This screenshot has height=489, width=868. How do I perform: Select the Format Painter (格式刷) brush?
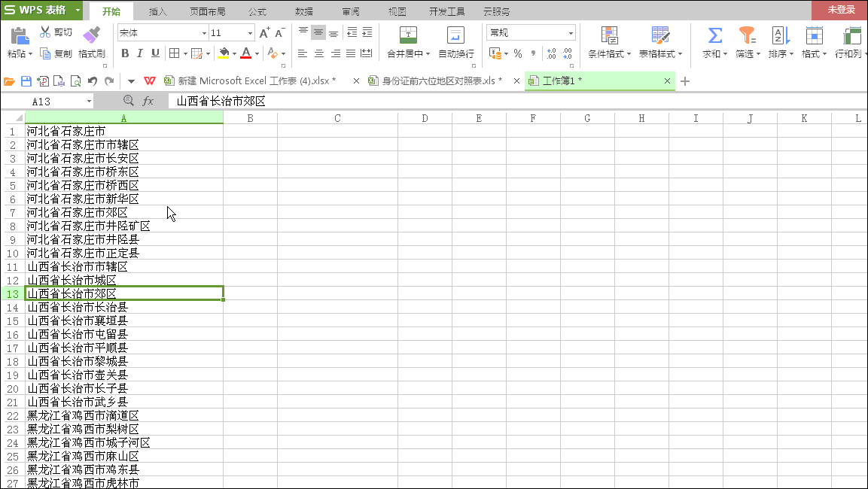point(91,35)
